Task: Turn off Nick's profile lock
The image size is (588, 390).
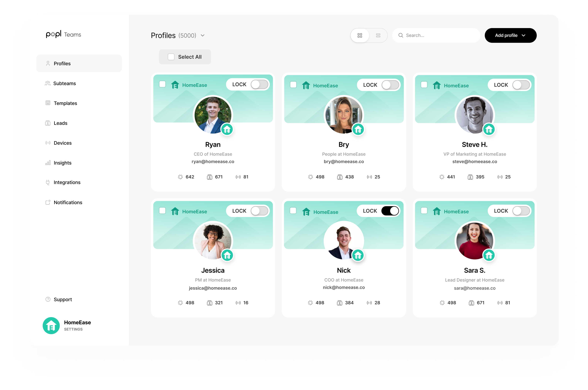Action: pos(390,211)
